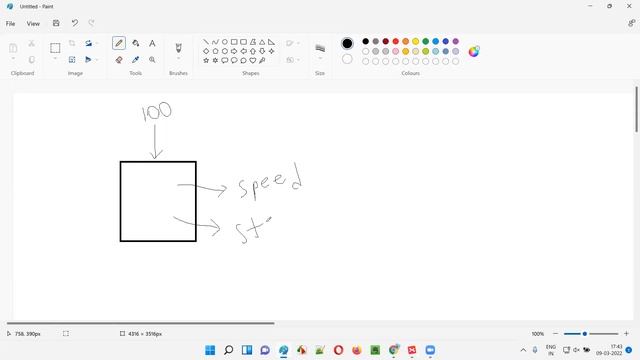Open Opera browser from taskbar

click(x=338, y=350)
